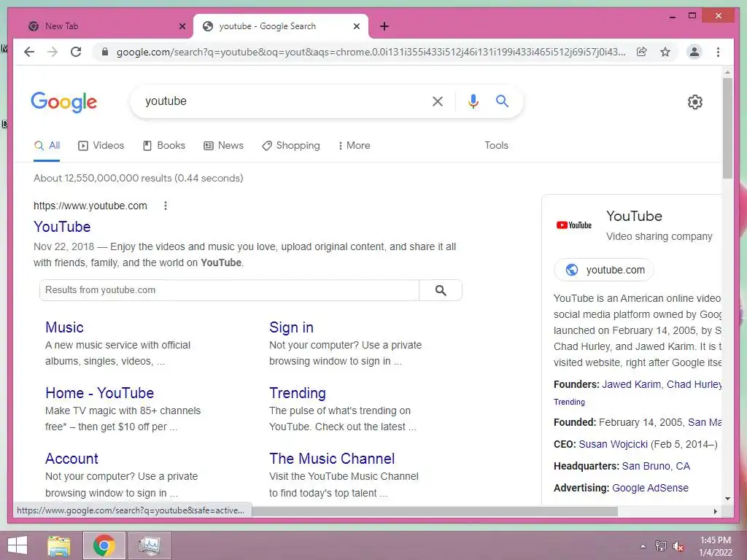Switch to Videos results
Screen dimensions: 747x560
[101, 146]
